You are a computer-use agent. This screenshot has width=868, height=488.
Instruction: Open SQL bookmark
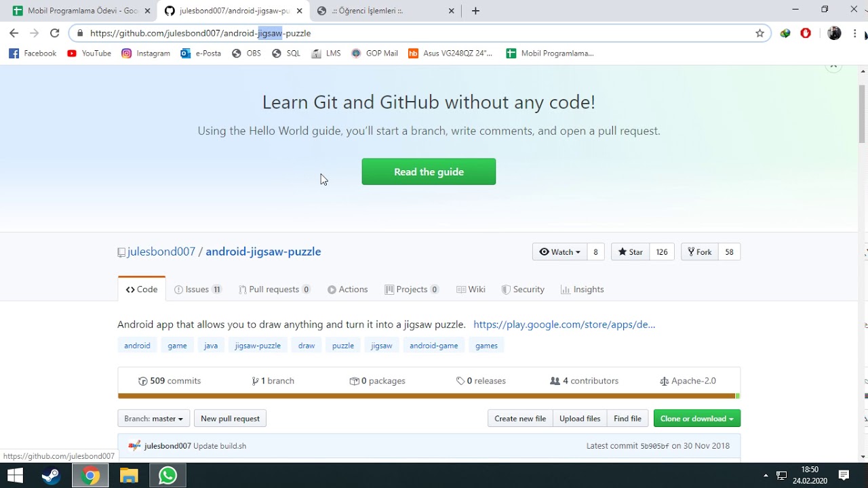click(x=286, y=53)
